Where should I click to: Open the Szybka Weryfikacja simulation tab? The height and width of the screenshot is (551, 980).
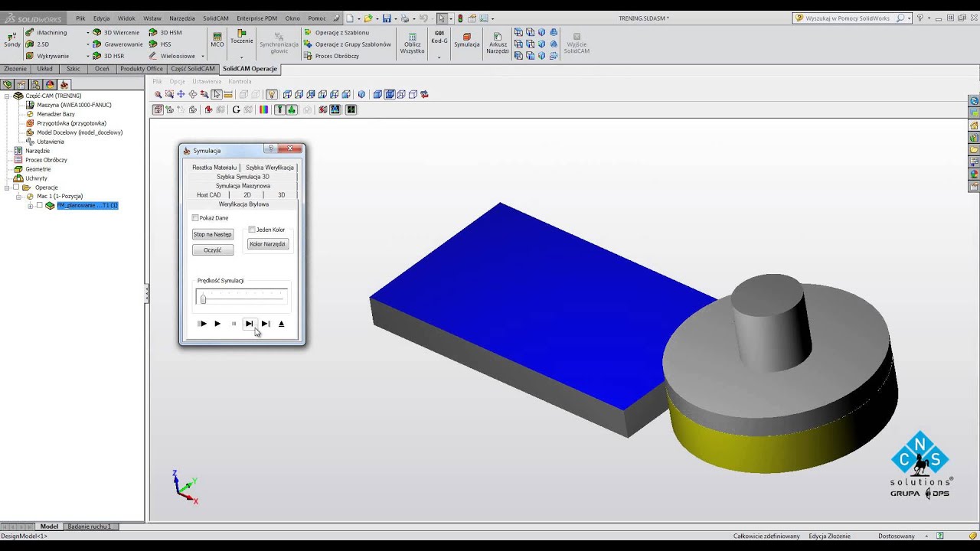click(269, 168)
